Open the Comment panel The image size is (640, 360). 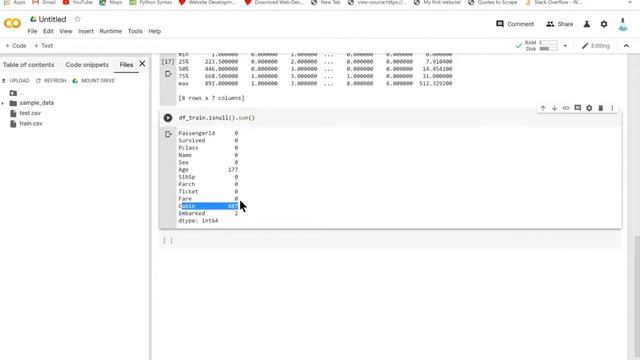(x=515, y=24)
